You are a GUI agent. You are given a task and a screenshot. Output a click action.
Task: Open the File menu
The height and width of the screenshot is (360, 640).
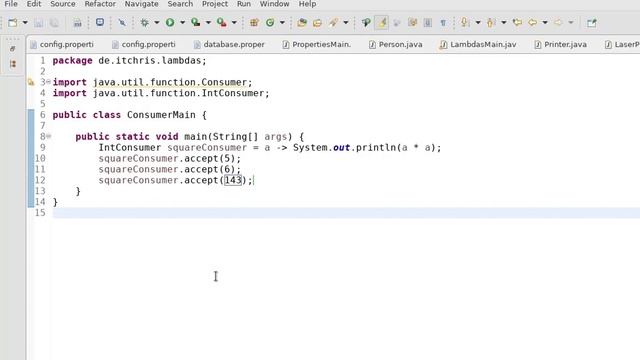[11, 4]
